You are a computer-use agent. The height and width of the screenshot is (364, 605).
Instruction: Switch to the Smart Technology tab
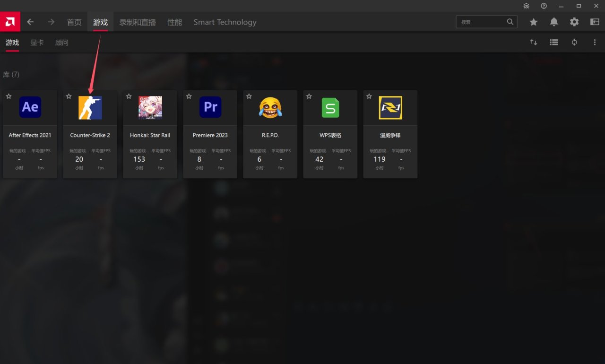pyautogui.click(x=225, y=22)
